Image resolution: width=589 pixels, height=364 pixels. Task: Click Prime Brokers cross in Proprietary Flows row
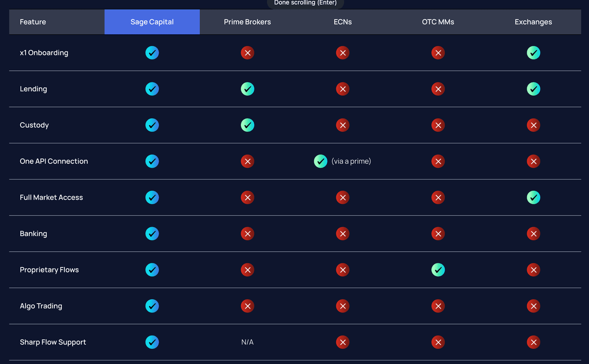pos(247,270)
